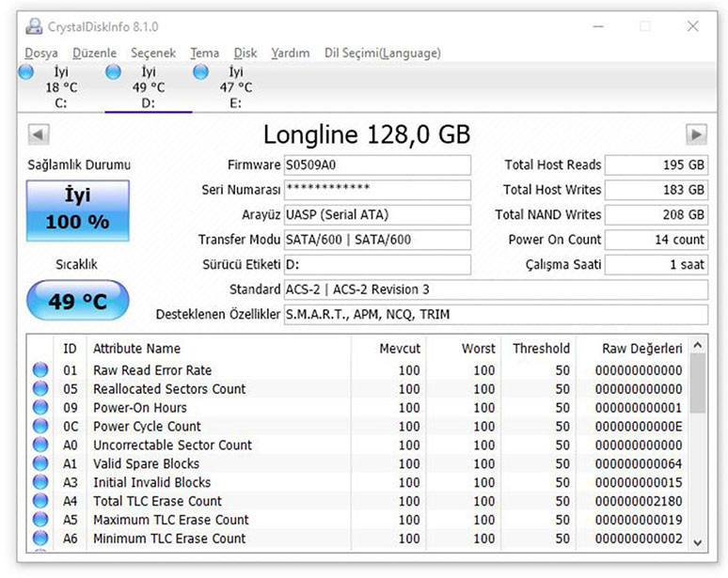Click the scrollbar down arrow in attribute list
The width and height of the screenshot is (728, 578).
pyautogui.click(x=697, y=542)
